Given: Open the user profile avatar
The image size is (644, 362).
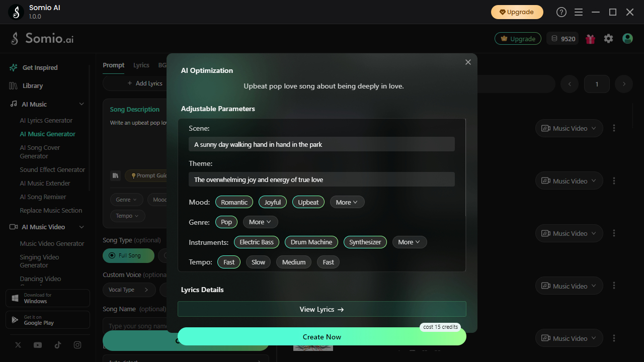Looking at the screenshot, I should (627, 39).
